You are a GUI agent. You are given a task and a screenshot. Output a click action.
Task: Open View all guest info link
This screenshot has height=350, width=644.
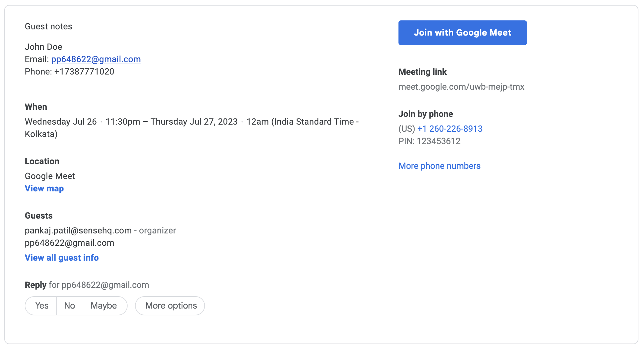[x=62, y=258]
